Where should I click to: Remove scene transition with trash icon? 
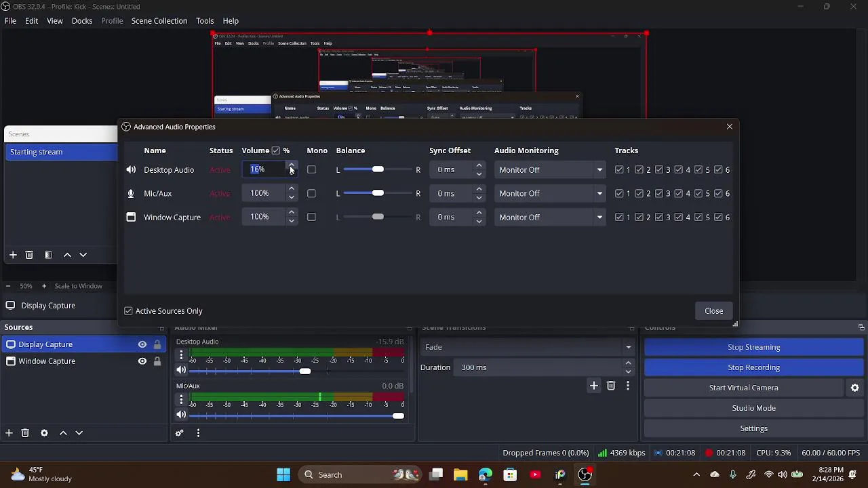click(611, 386)
